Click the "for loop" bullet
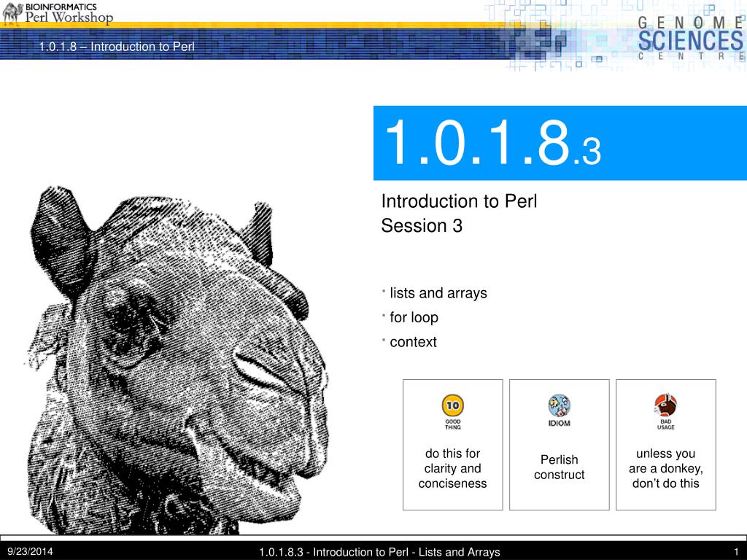Screen dimensions: 747x560 tap(414, 317)
